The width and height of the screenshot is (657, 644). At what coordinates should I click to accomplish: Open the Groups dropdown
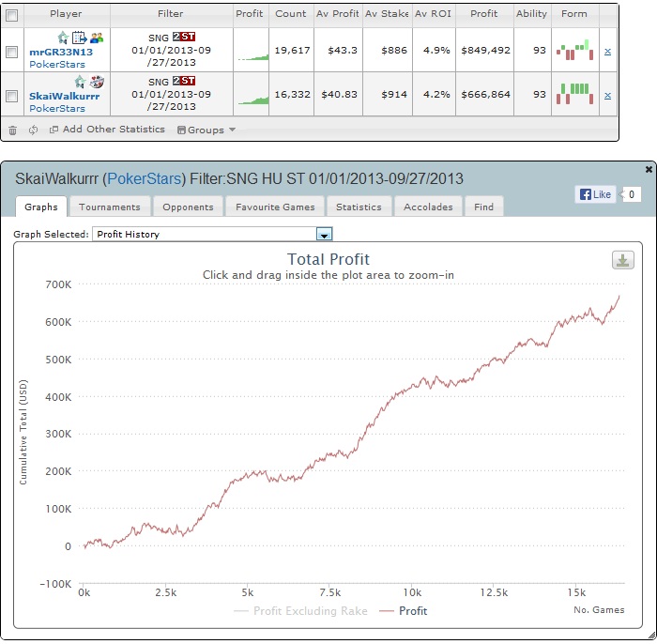coord(206,130)
